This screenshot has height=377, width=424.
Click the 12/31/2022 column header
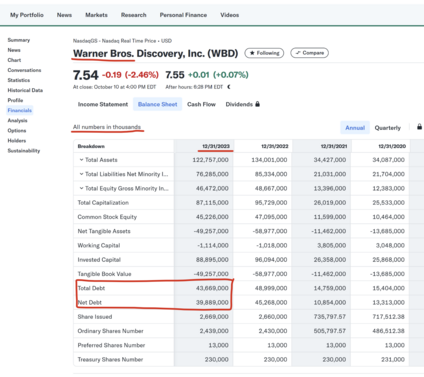click(x=275, y=146)
